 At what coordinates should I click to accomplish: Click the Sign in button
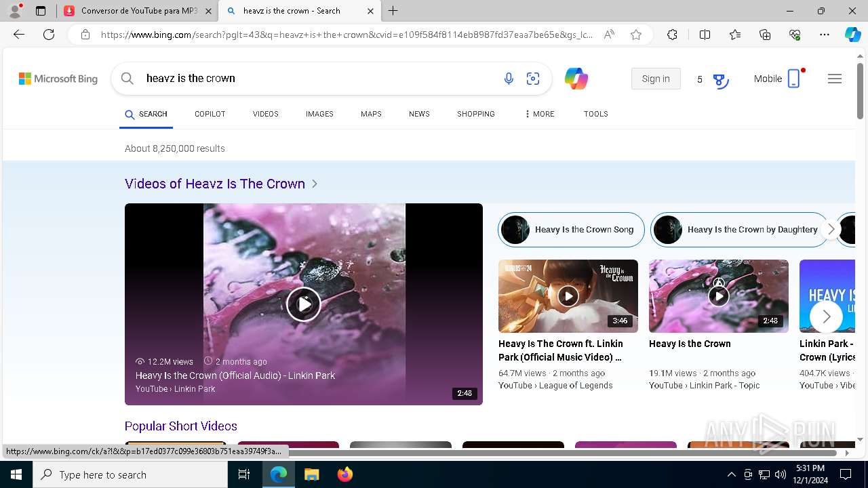656,79
